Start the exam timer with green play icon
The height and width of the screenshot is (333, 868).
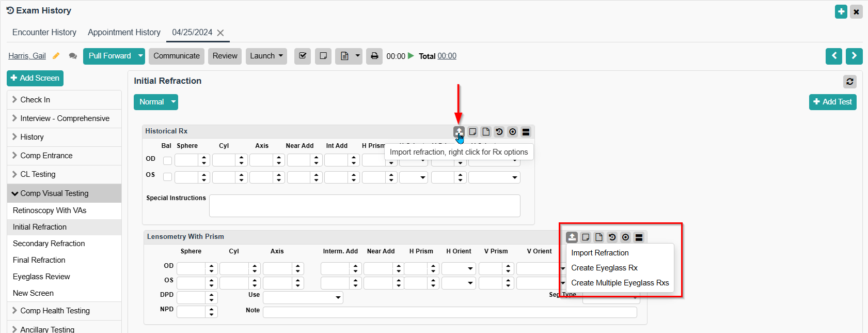[x=411, y=56]
